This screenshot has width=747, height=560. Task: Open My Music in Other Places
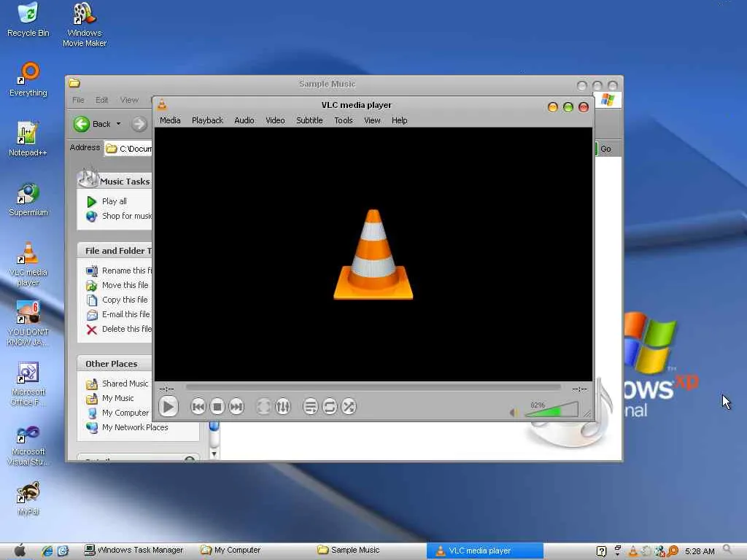[x=110, y=398]
